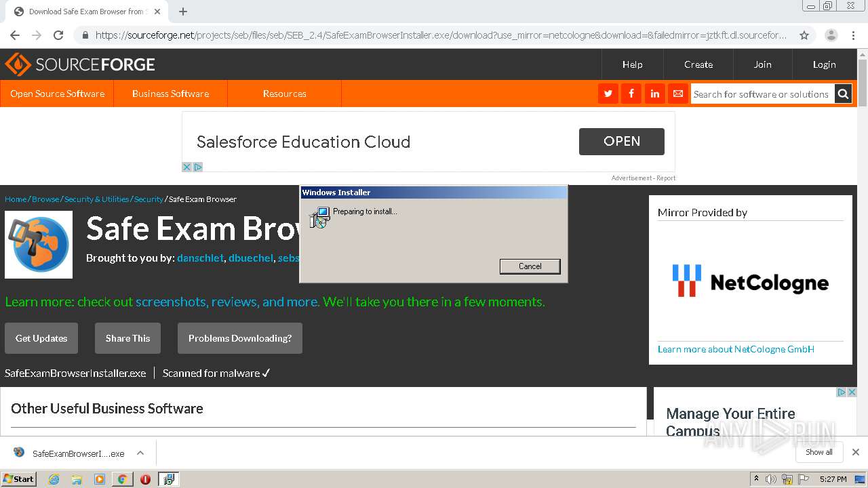This screenshot has width=868, height=488.
Task: Open Chrome profile avatar icon
Action: 831,35
